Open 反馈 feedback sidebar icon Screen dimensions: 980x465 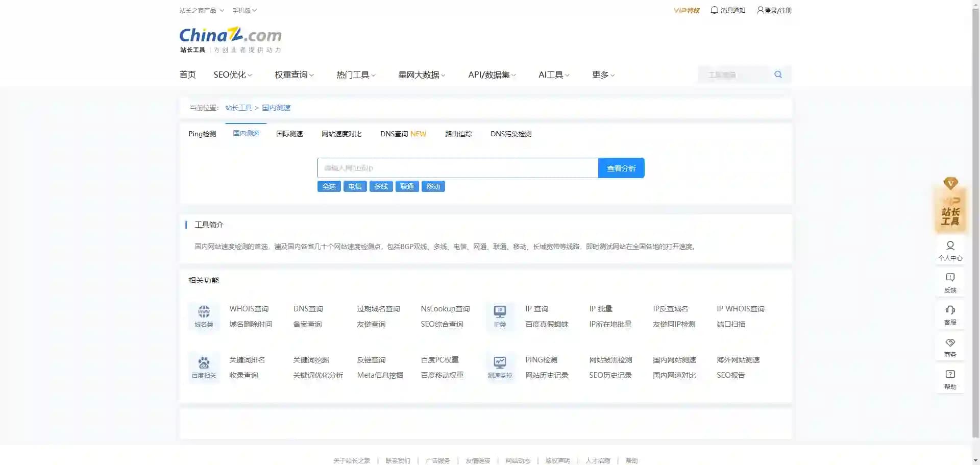click(950, 283)
